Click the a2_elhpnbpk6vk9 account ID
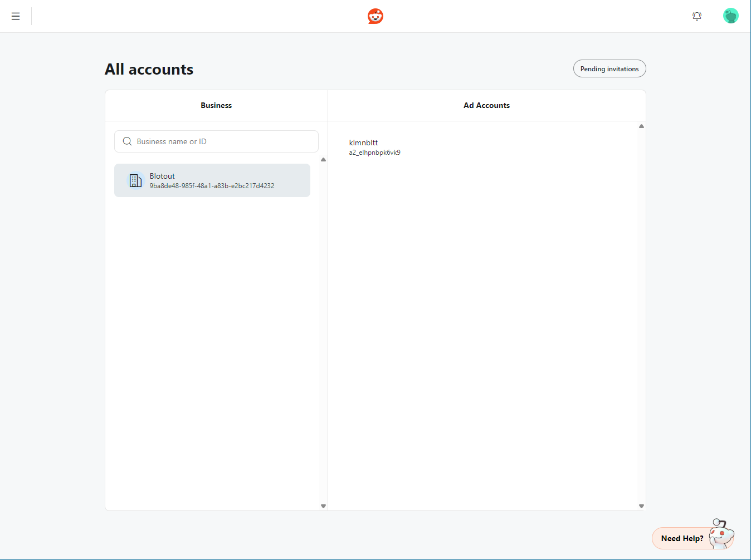The width and height of the screenshot is (751, 560). 374,153
